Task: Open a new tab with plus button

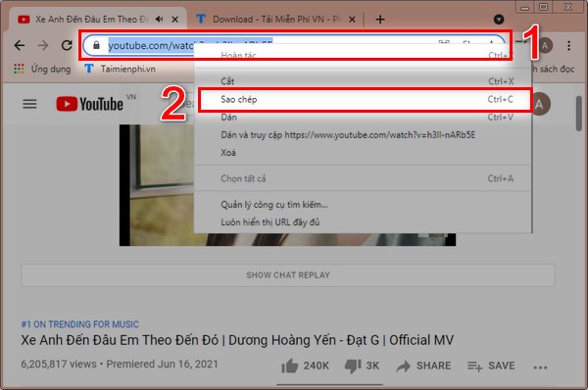Action: pos(380,20)
